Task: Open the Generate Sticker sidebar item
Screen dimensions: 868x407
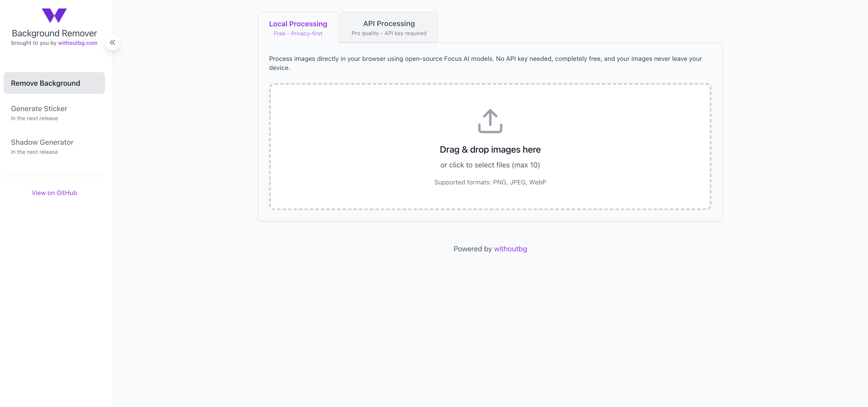Action: click(39, 109)
